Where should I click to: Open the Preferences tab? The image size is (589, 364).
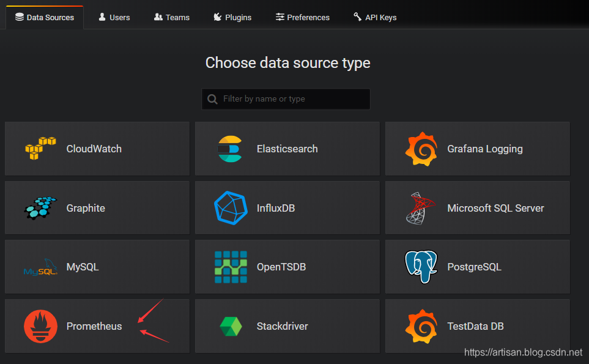click(x=303, y=17)
